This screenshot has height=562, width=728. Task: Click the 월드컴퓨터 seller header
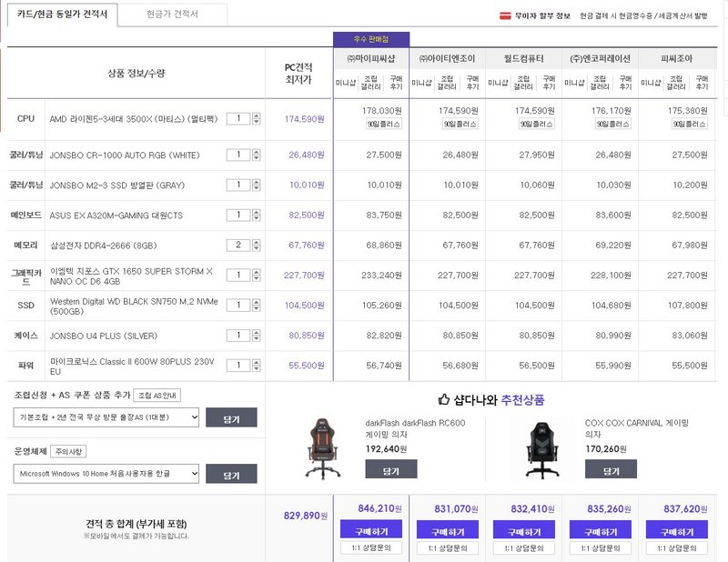tap(524, 58)
